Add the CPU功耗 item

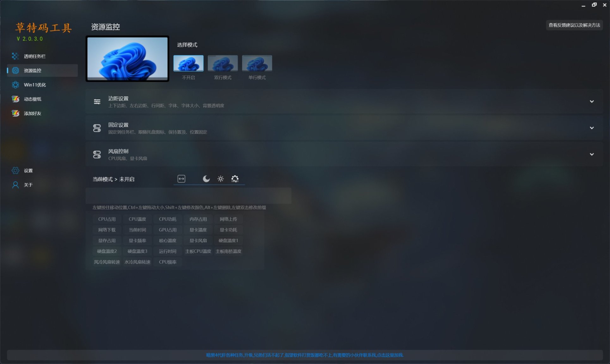click(168, 219)
